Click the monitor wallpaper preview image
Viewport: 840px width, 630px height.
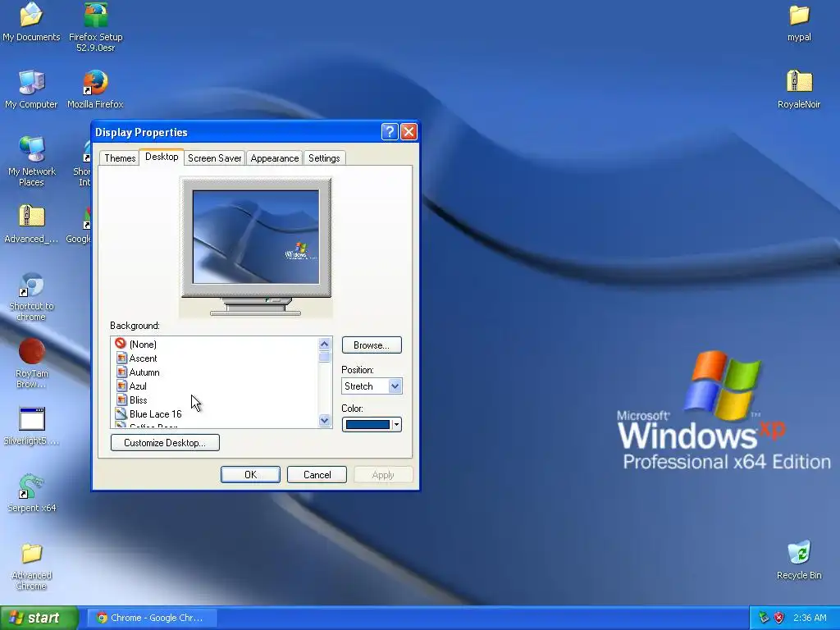pyautogui.click(x=256, y=237)
